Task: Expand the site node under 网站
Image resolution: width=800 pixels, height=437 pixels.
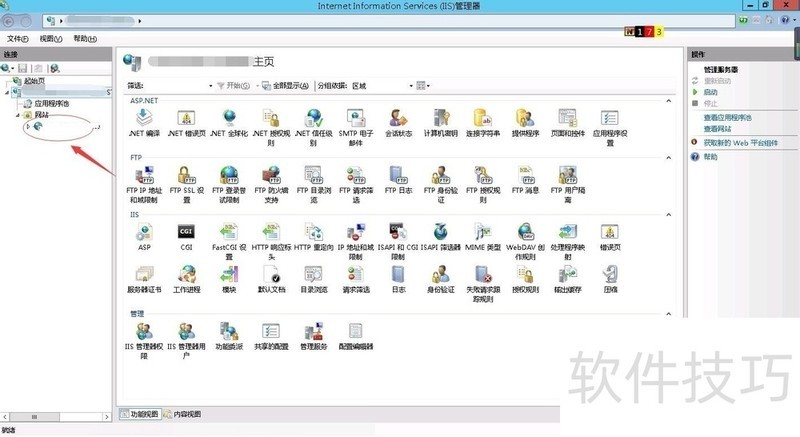Action: [x=29, y=126]
